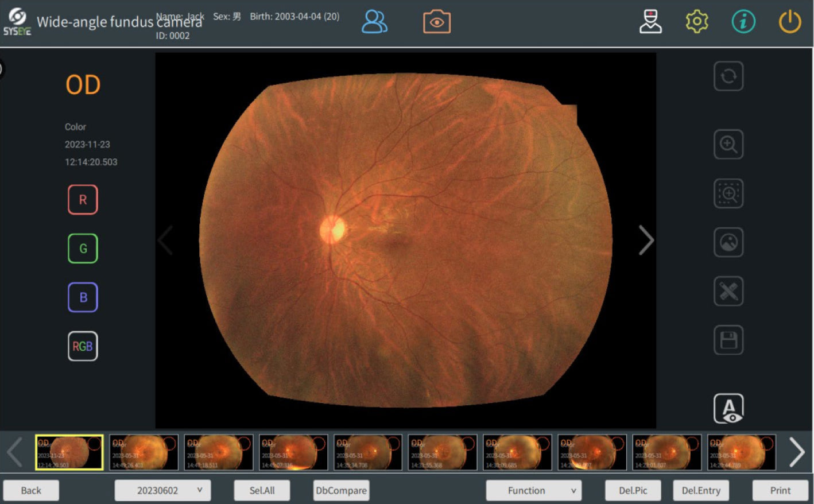
Task: Open the device information panel
Action: (743, 22)
